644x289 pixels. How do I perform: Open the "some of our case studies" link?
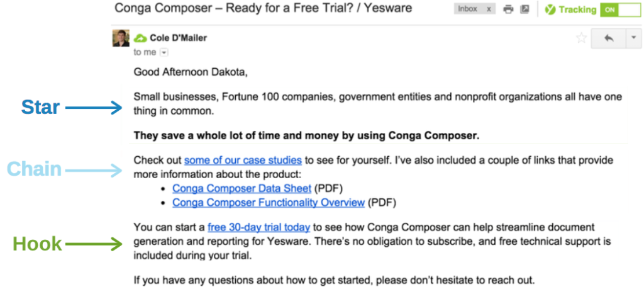pyautogui.click(x=243, y=160)
